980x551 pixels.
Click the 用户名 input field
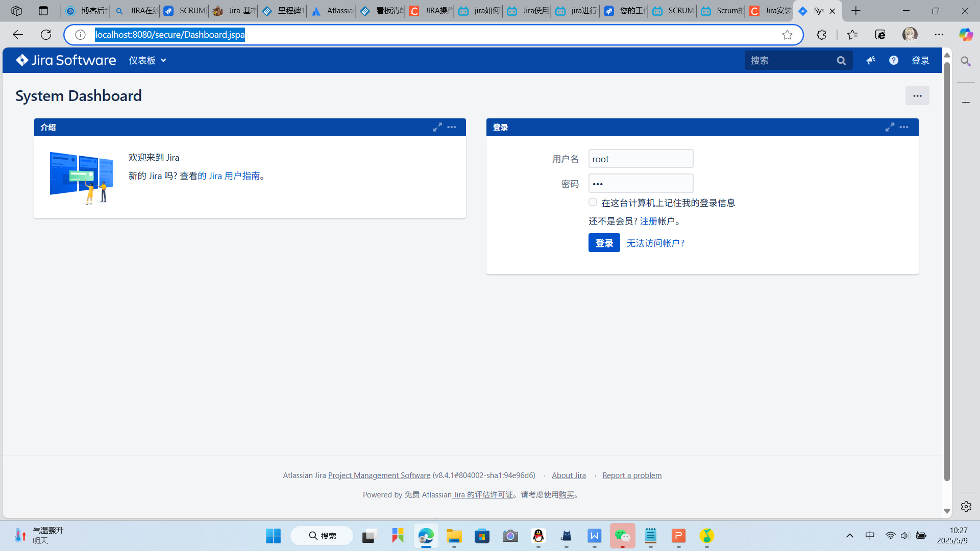pos(641,159)
